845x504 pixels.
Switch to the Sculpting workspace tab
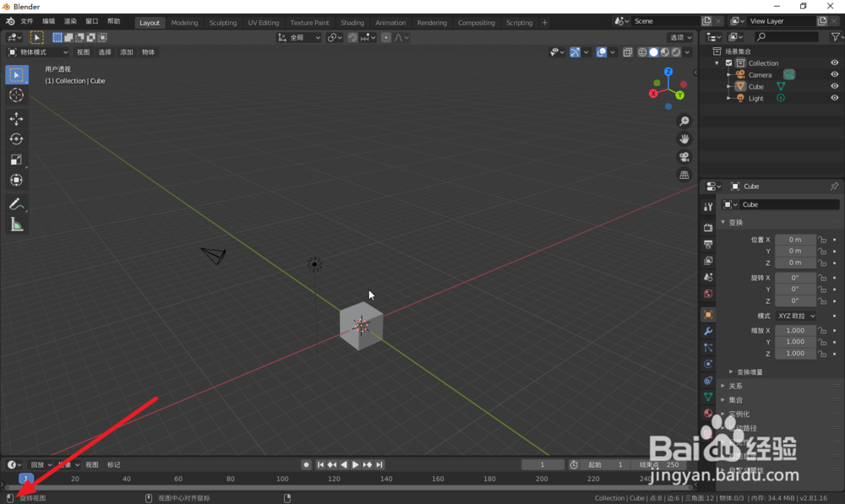pyautogui.click(x=222, y=23)
